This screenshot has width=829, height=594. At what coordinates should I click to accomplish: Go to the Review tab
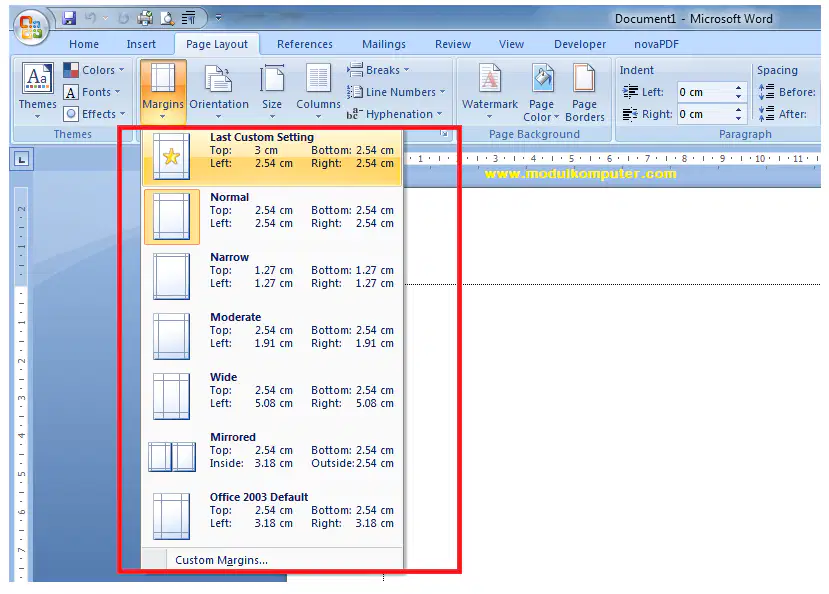(453, 44)
